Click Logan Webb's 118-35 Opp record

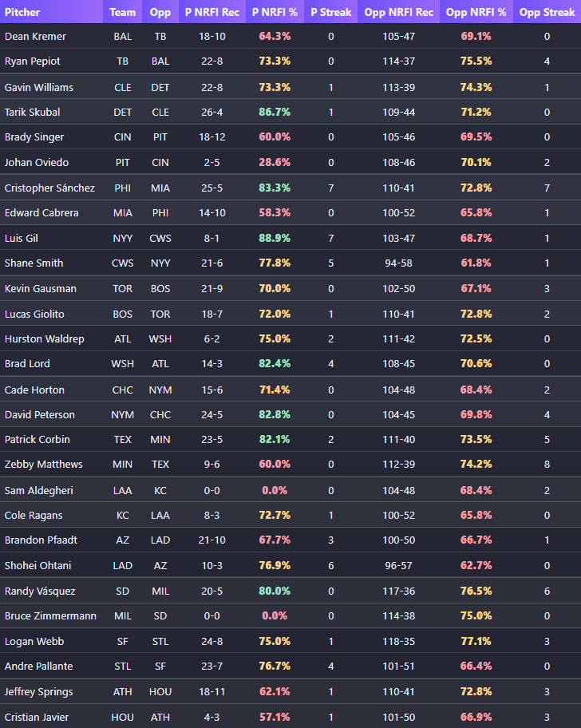pos(398,641)
